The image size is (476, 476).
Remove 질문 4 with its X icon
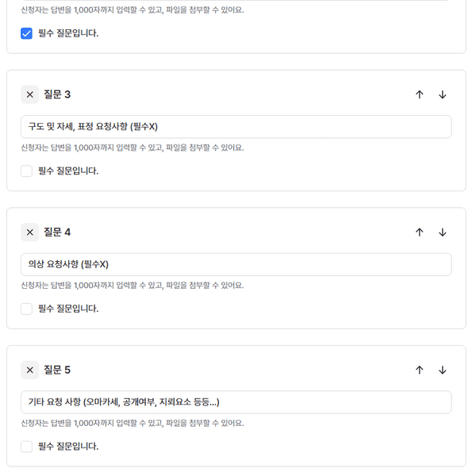[x=30, y=232]
